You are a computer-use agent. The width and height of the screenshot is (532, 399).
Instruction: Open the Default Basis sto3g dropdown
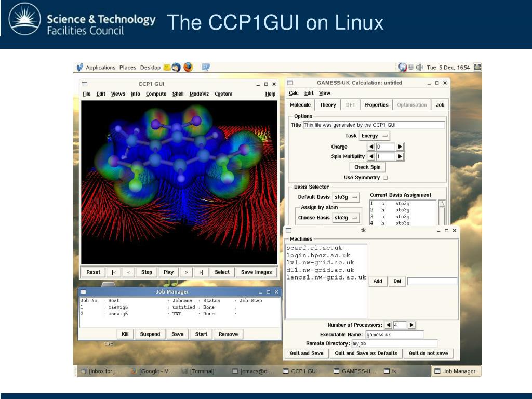[x=345, y=197]
